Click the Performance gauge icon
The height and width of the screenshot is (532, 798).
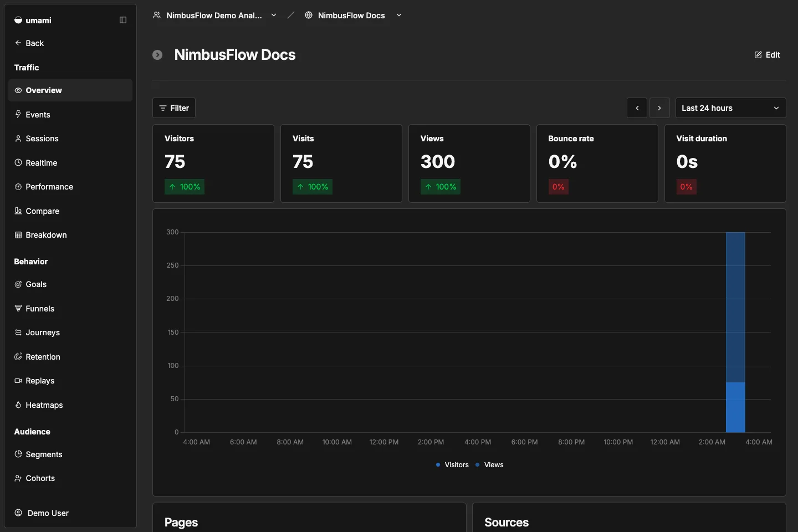[18, 187]
